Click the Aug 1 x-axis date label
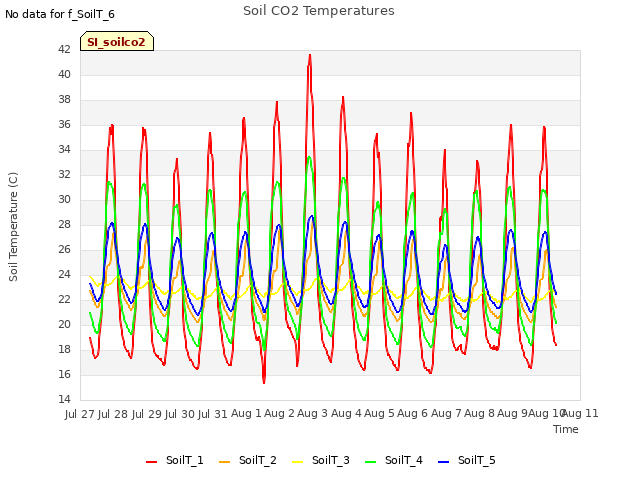The width and height of the screenshot is (640, 480). [x=246, y=414]
